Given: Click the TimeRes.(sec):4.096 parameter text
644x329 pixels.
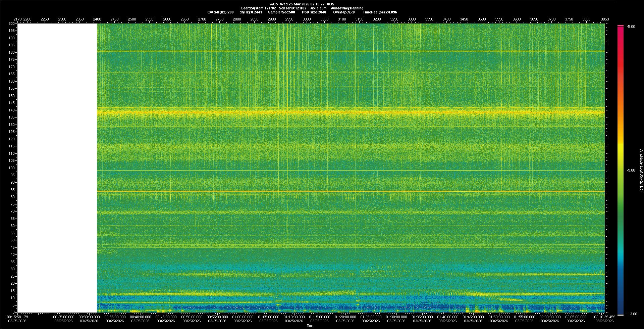Looking at the screenshot, I should [x=380, y=12].
